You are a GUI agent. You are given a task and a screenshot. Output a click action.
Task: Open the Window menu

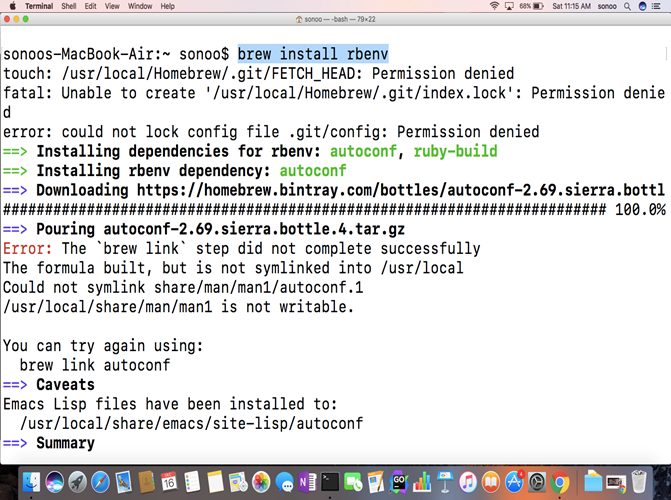[140, 6]
